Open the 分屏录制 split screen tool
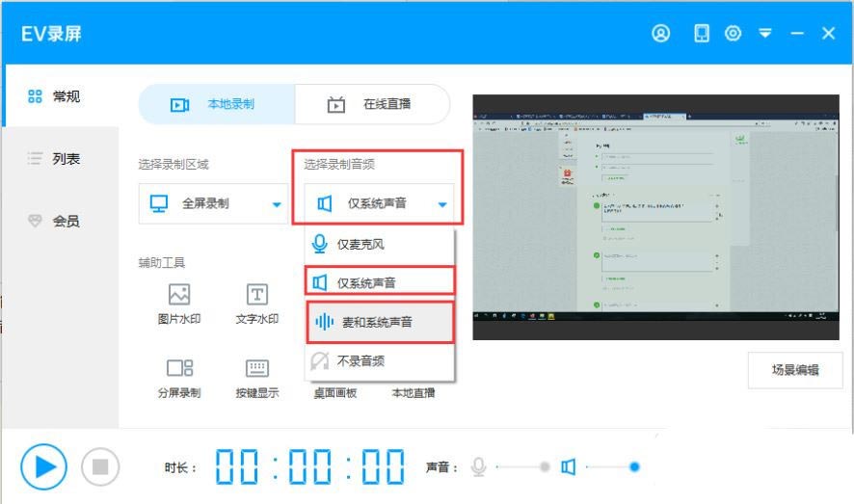The height and width of the screenshot is (504, 854). point(179,379)
